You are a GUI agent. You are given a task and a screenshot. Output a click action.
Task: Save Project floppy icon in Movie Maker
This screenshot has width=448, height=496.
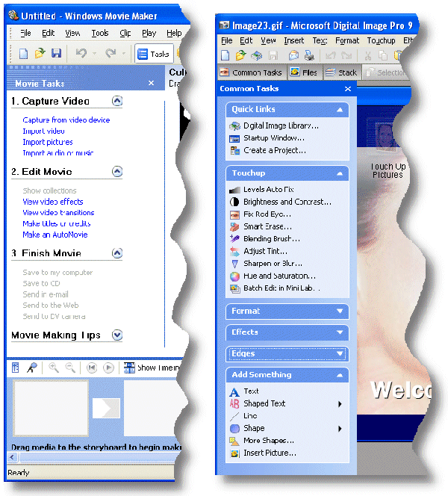coord(56,54)
